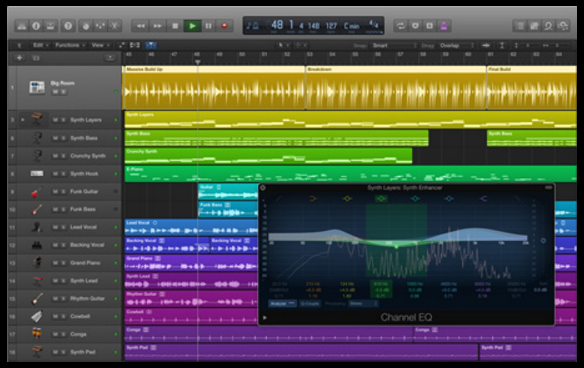Click the Synth Hook keyboard icon
Screen dimensions: 584x368
pos(36,174)
